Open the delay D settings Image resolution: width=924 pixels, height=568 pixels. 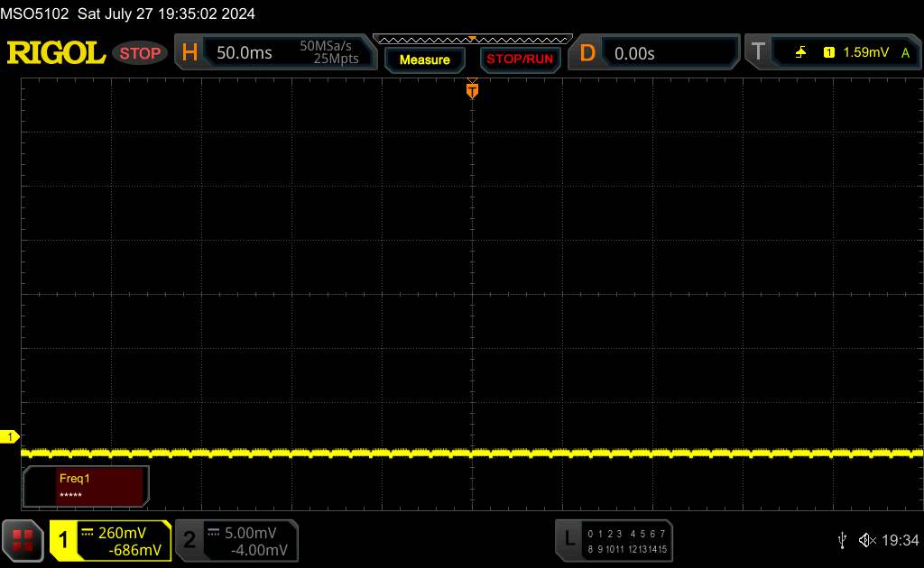(x=587, y=53)
